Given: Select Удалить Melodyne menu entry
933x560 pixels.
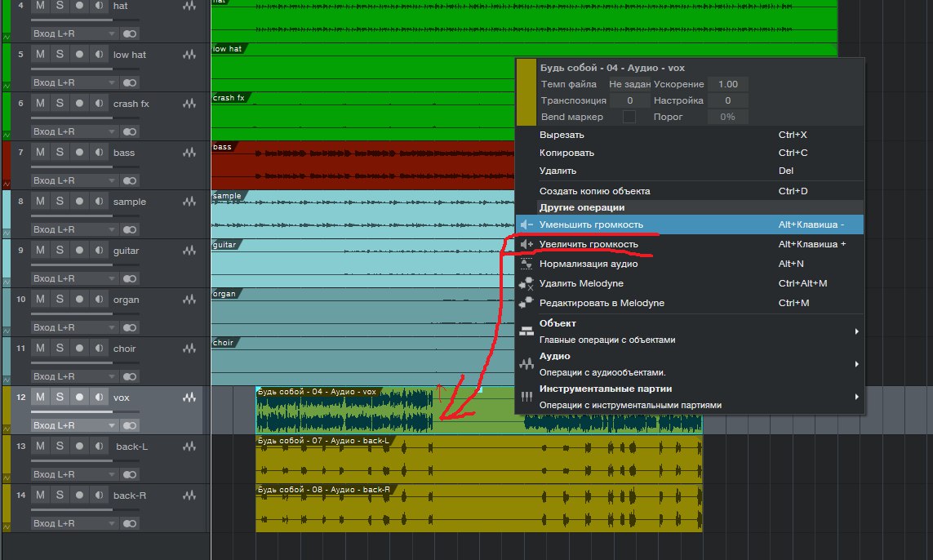Looking at the screenshot, I should pos(690,283).
